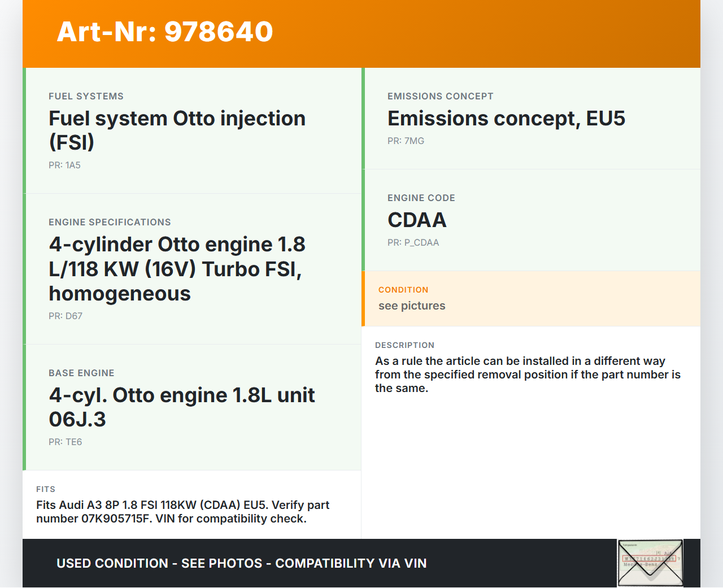
Task: Click the envelope VIN icon in footer
Action: pos(650,563)
